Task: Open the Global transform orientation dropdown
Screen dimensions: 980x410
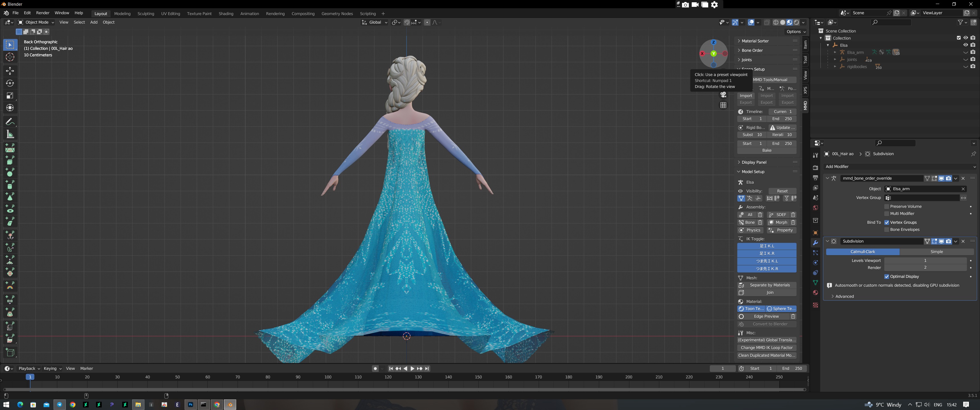Action: pos(375,22)
